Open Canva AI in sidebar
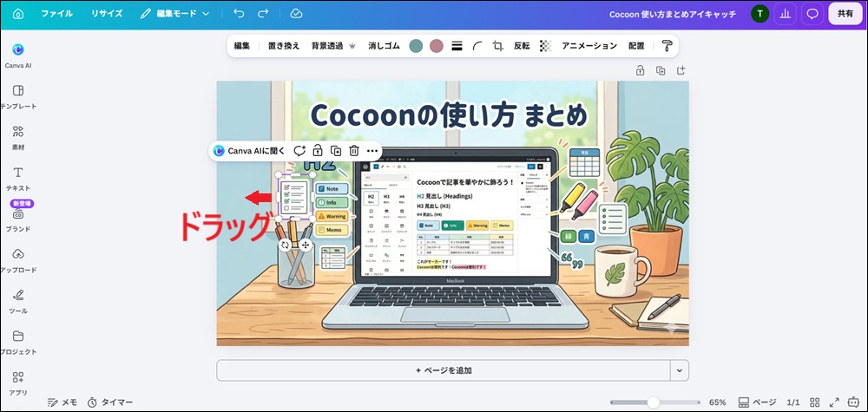Viewport: 868px width, 412px height. point(18,56)
